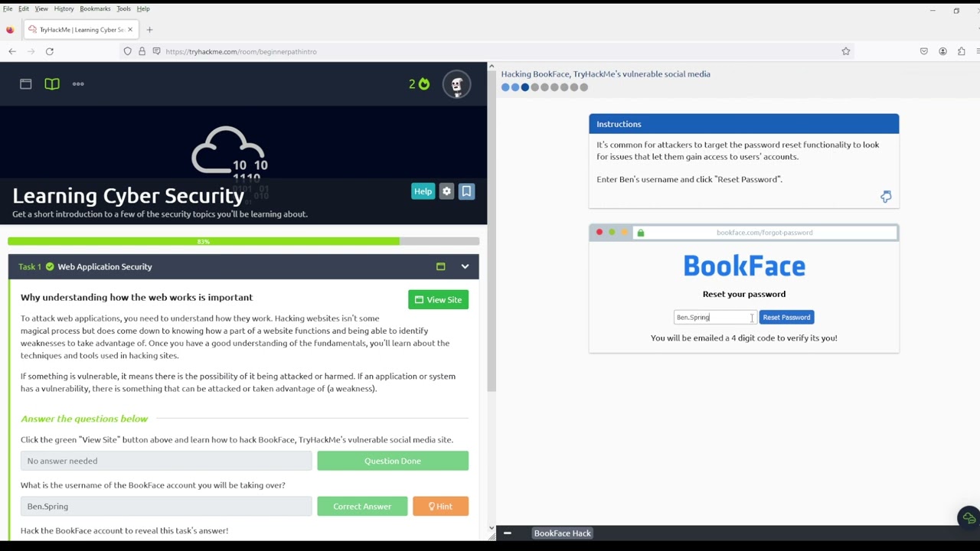Open the Firefox extensions puzzle icon
This screenshot has width=980, height=551.
pyautogui.click(x=962, y=51)
